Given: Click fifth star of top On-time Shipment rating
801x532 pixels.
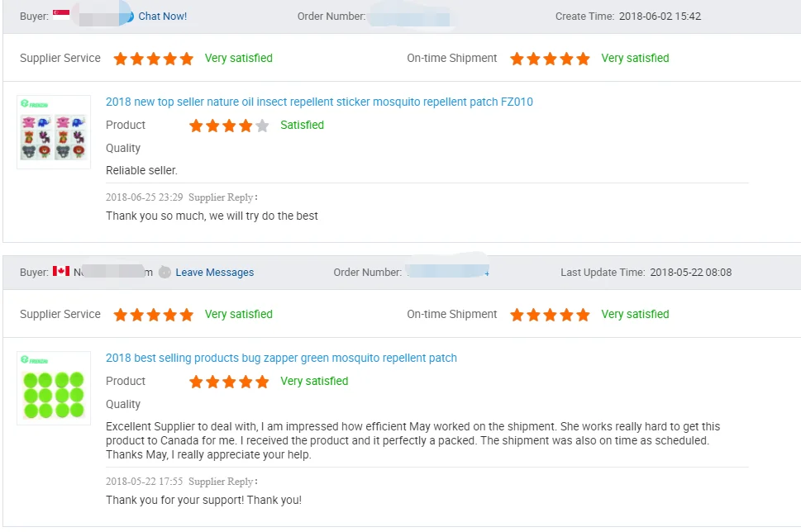Looking at the screenshot, I should tap(583, 59).
